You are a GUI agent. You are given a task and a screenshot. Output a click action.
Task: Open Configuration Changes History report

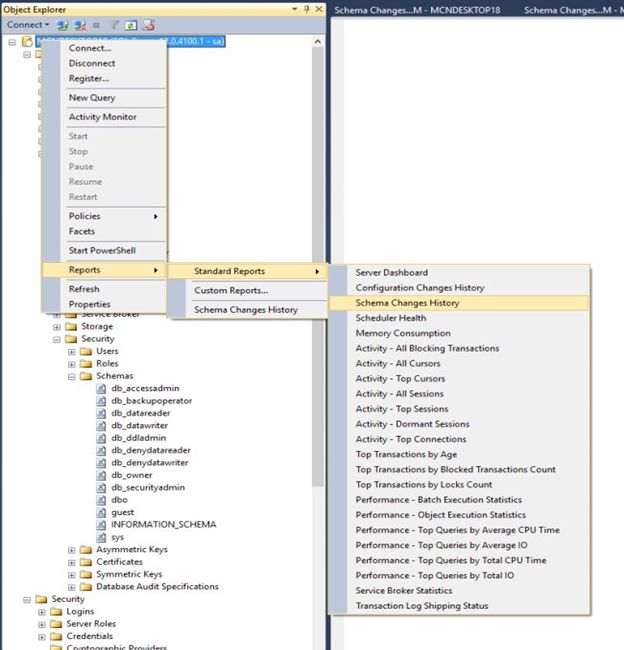pos(459,288)
